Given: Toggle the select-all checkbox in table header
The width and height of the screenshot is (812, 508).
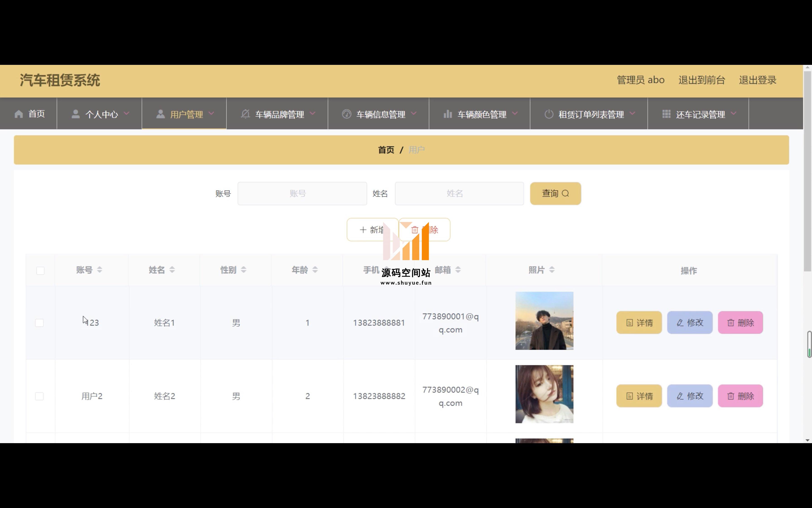Looking at the screenshot, I should pyautogui.click(x=40, y=271).
